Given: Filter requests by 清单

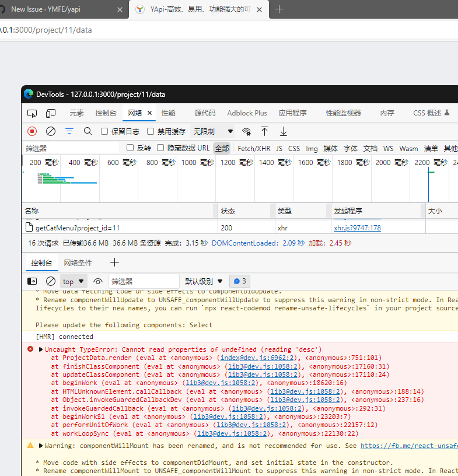Looking at the screenshot, I should 431,148.
